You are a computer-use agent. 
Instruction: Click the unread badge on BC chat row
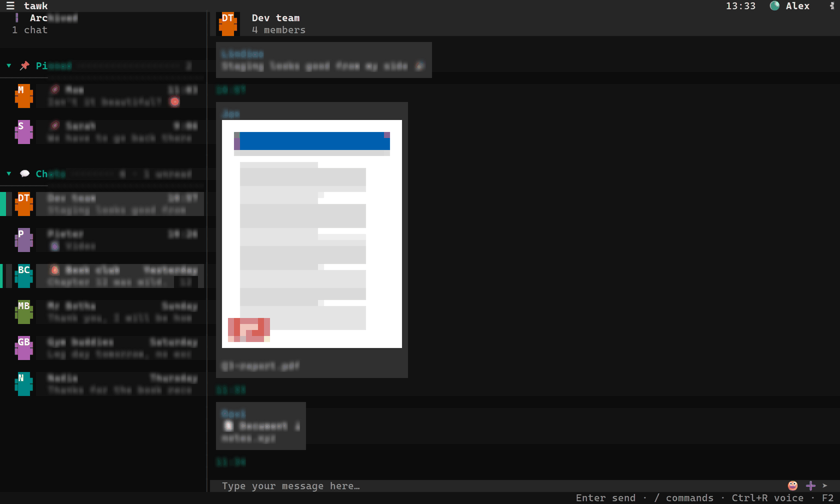[186, 282]
